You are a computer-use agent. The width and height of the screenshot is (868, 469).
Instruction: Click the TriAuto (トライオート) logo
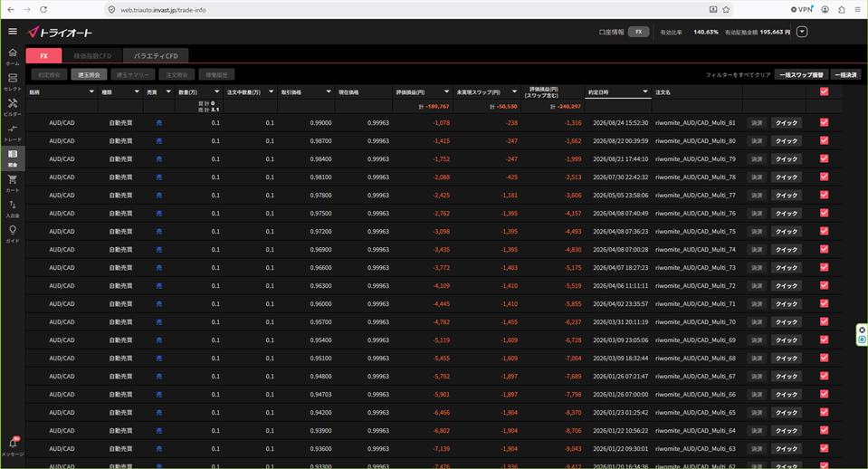tap(60, 33)
